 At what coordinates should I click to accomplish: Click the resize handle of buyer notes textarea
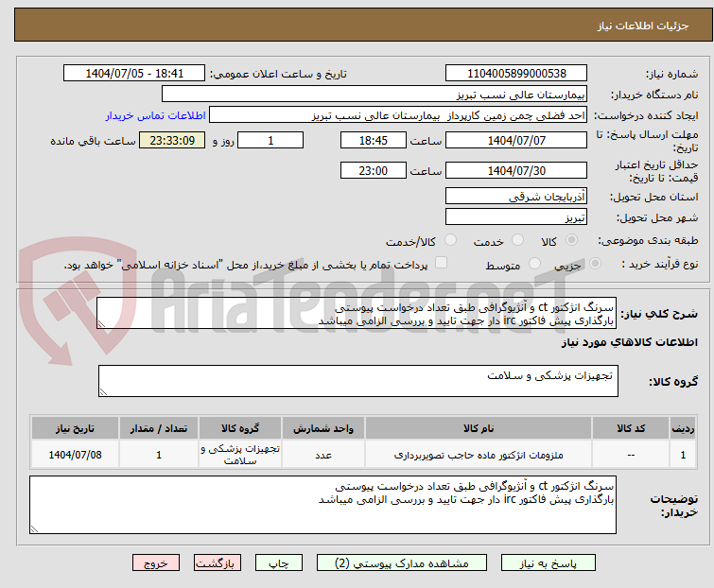(34, 528)
